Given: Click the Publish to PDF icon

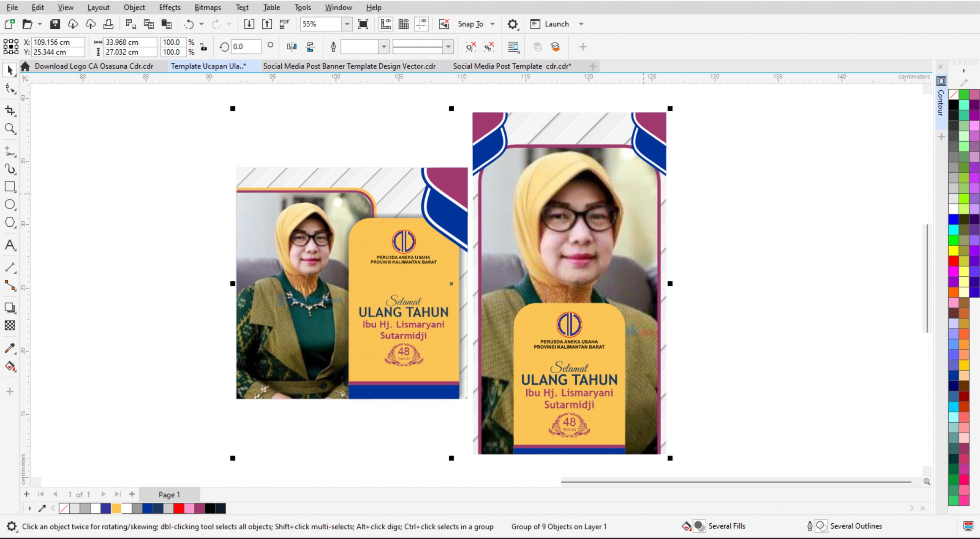Looking at the screenshot, I should pos(284,24).
